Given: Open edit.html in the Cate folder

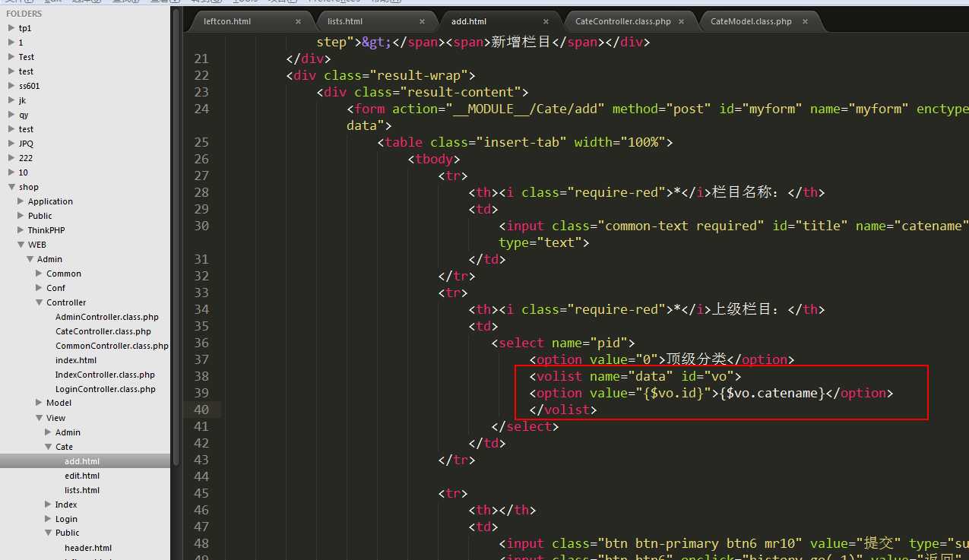Looking at the screenshot, I should pyautogui.click(x=82, y=476).
